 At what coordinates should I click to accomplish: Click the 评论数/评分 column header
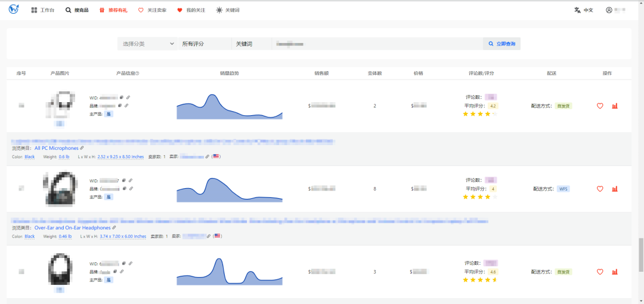pos(481,73)
